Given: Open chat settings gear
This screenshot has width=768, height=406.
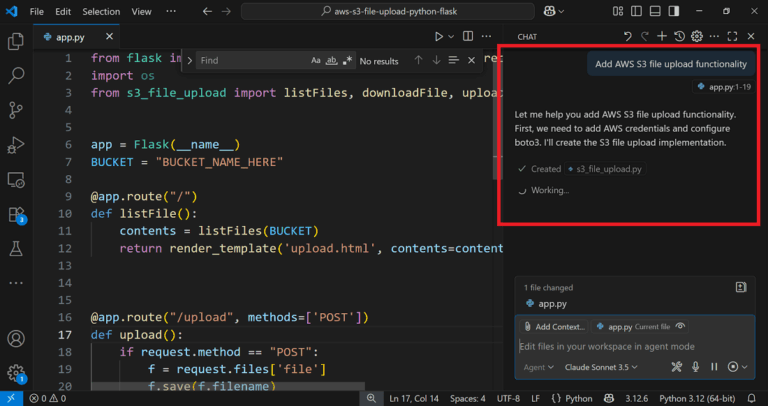Looking at the screenshot, I should pyautogui.click(x=696, y=36).
